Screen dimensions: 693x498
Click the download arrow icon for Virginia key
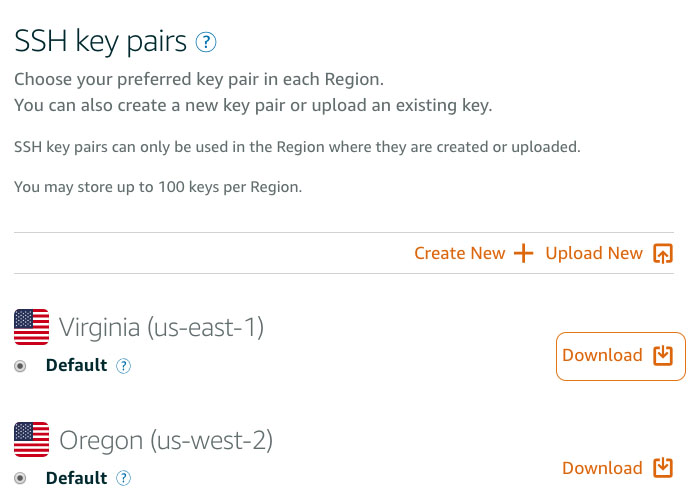pyautogui.click(x=663, y=356)
